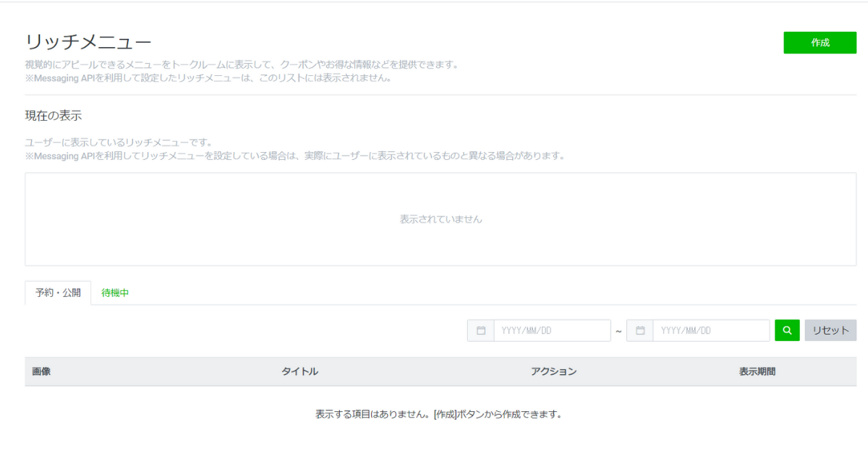Open the start date calendar icon
This screenshot has width=868, height=456.
[481, 331]
